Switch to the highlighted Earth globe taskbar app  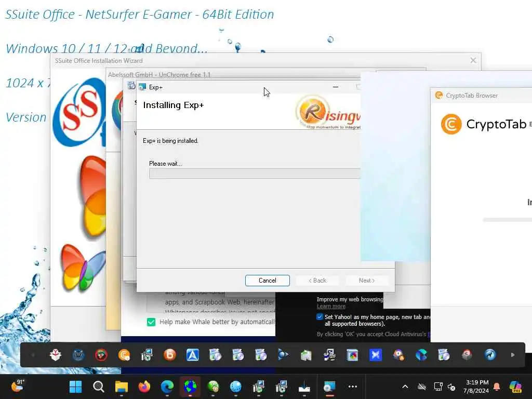[x=190, y=387]
